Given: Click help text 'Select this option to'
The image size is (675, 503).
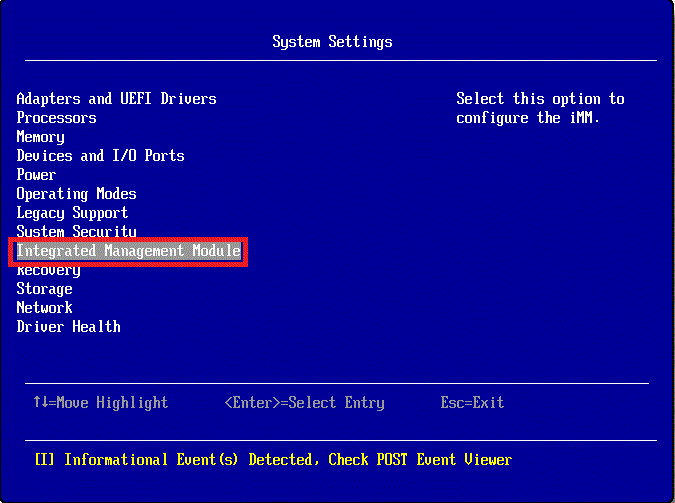Looking at the screenshot, I should click(540, 99).
